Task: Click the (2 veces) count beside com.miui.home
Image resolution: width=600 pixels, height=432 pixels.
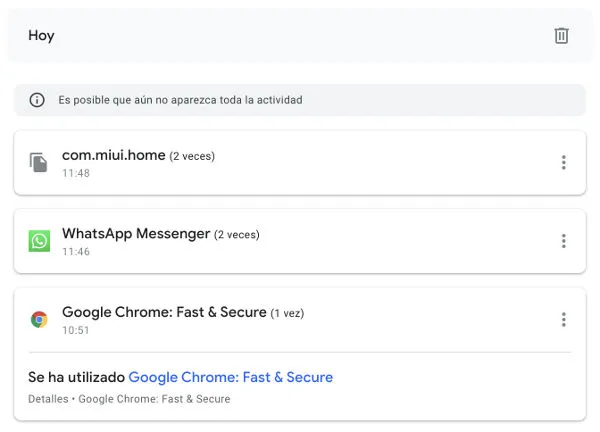Action: click(x=192, y=156)
